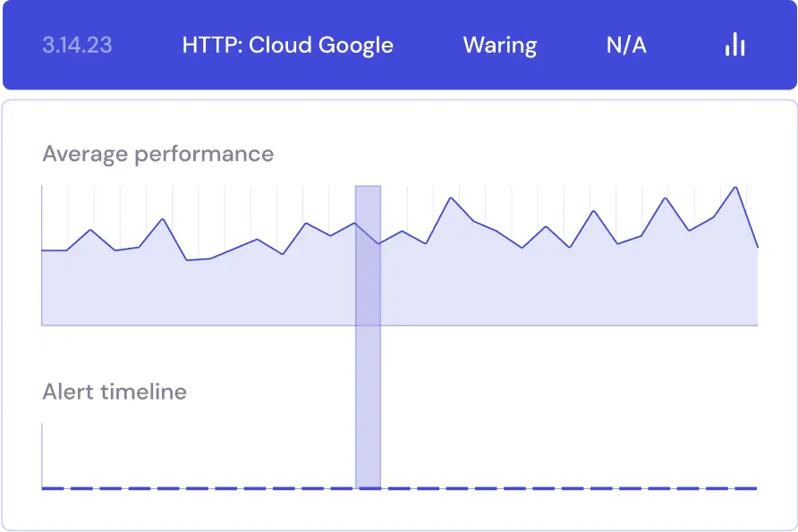Click the highest peak in performance chart

pos(735,187)
